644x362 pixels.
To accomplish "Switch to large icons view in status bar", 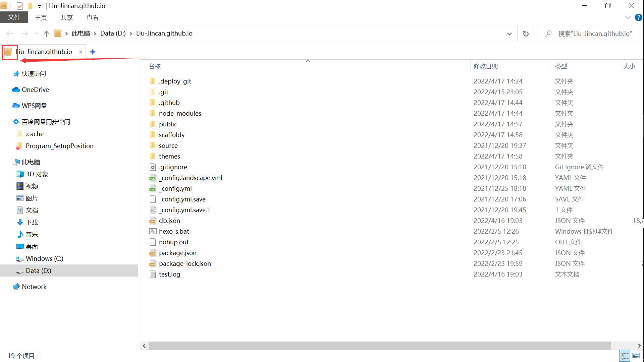I will point(636,356).
